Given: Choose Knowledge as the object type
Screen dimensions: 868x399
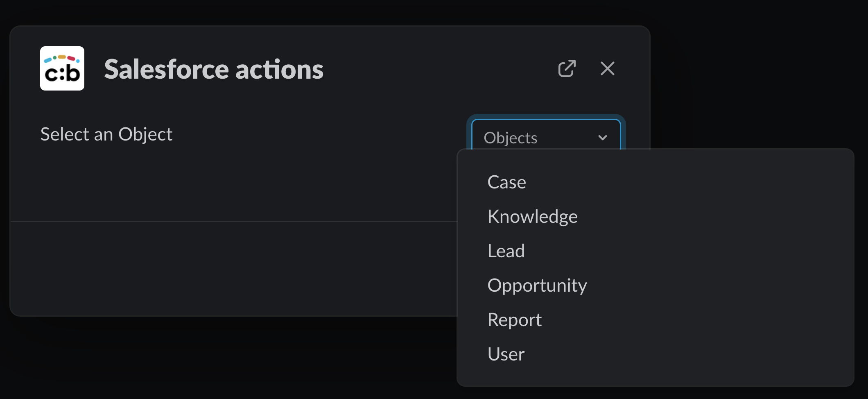Looking at the screenshot, I should point(532,216).
